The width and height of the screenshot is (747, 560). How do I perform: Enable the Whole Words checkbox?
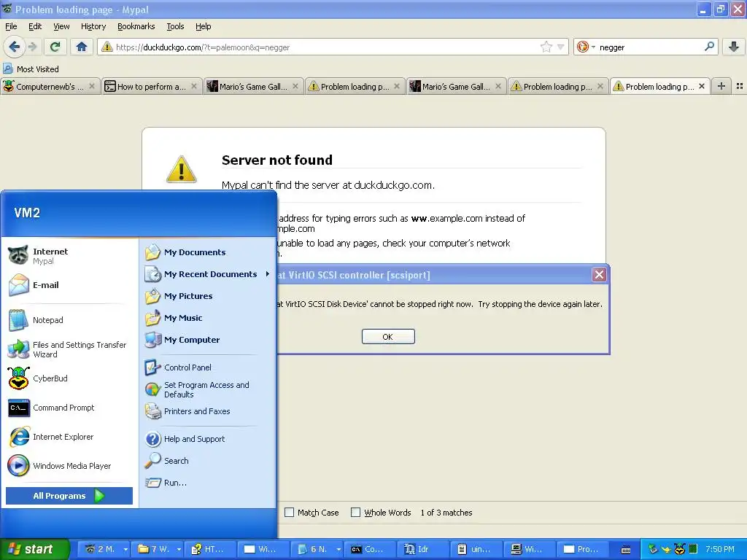(355, 513)
